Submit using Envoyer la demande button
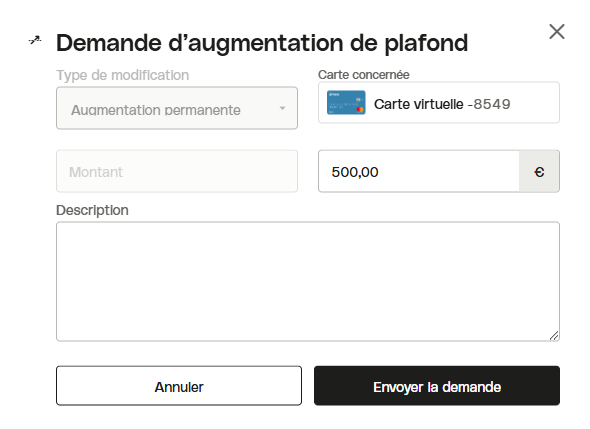Screen dimensions: 590x429 pos(437,386)
